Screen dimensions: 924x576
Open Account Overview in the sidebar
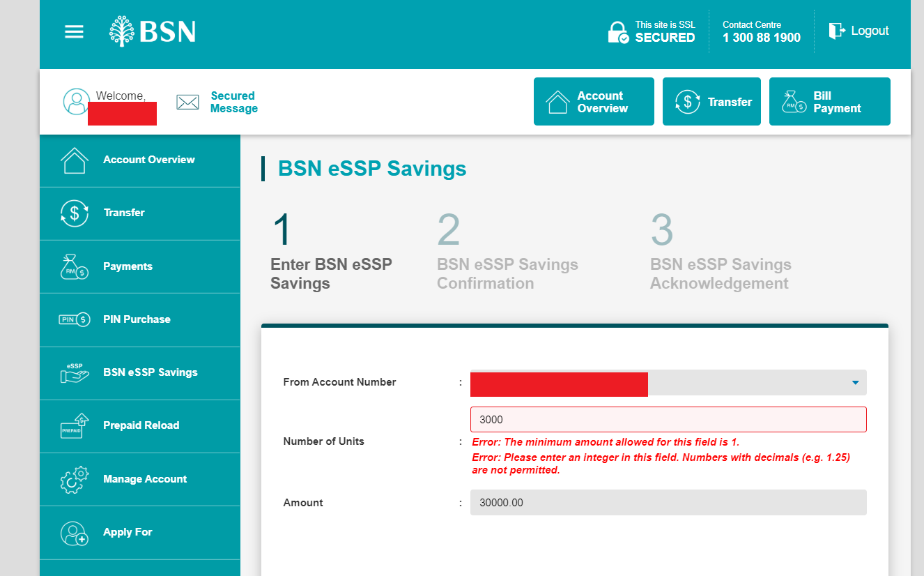tap(140, 160)
